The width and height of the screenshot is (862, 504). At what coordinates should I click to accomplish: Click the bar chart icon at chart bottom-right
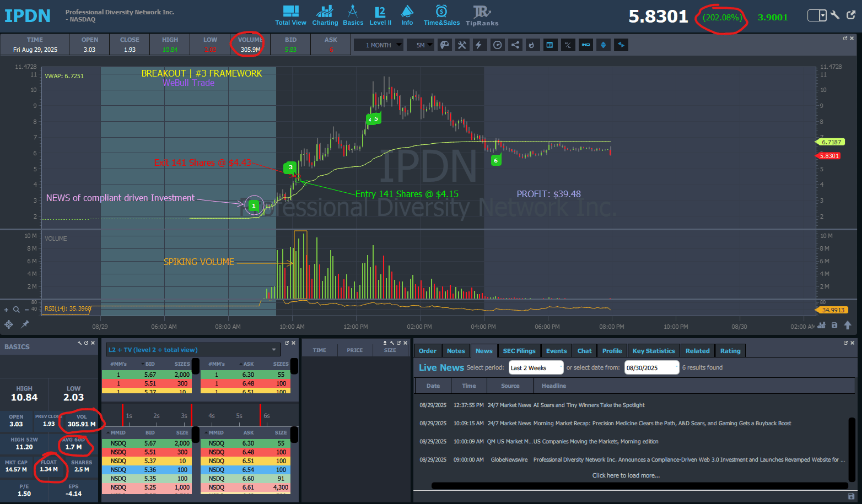[822, 325]
